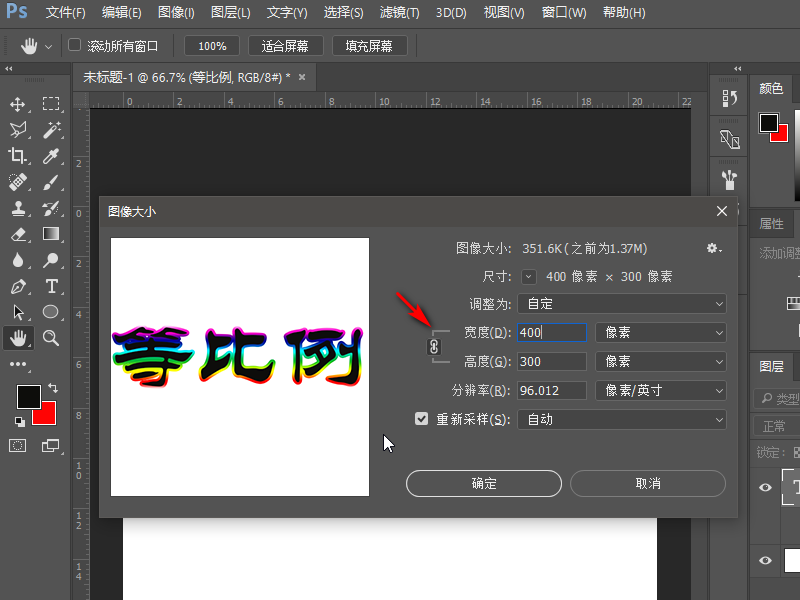The image size is (800, 600).
Task: Select the Dodge tool
Action: [51, 260]
